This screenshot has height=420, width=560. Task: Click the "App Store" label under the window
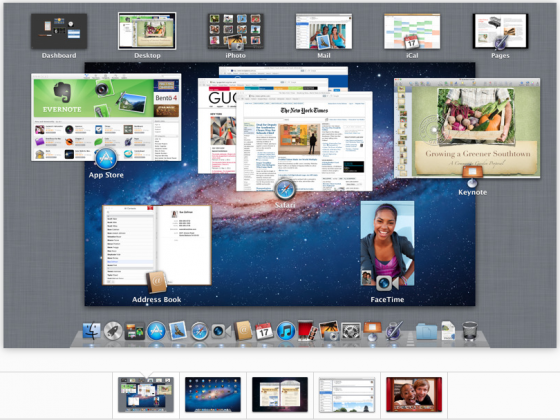tap(106, 175)
